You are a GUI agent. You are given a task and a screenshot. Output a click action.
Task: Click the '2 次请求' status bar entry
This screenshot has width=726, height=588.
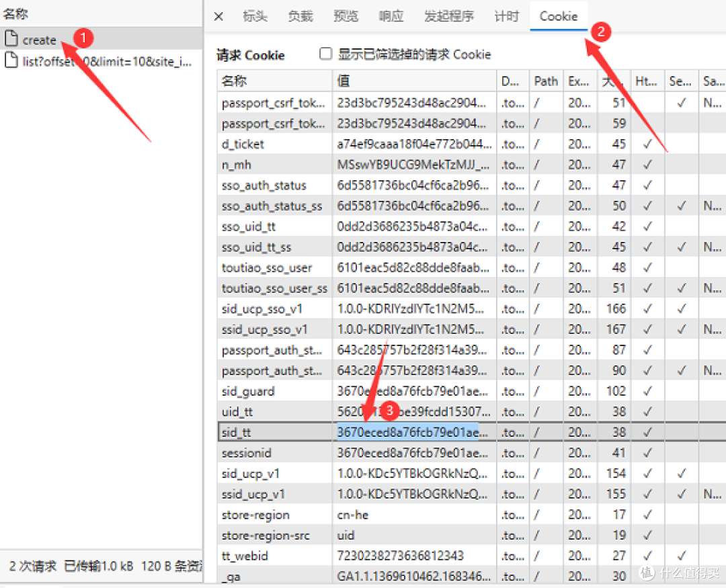tap(32, 566)
